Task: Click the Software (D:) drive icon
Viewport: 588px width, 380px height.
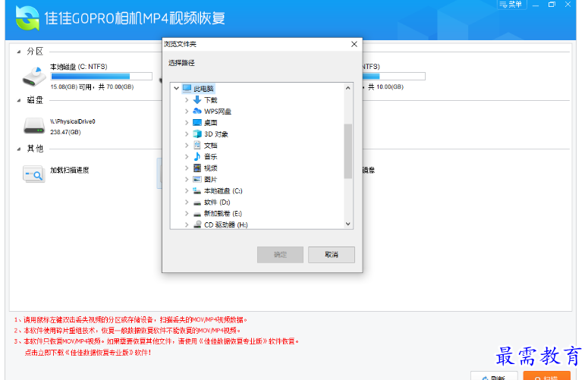Action: [x=197, y=203]
